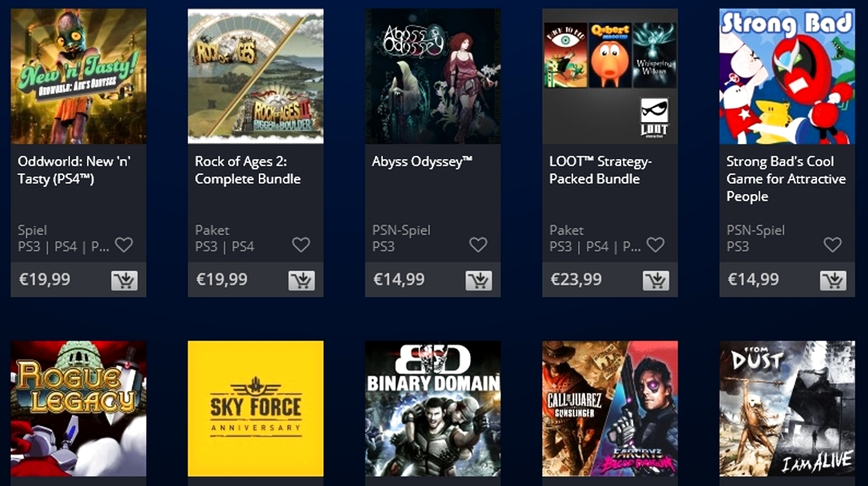Toggle wishlist heart for Abyss Odyssey
This screenshot has height=486, width=868.
click(x=478, y=245)
